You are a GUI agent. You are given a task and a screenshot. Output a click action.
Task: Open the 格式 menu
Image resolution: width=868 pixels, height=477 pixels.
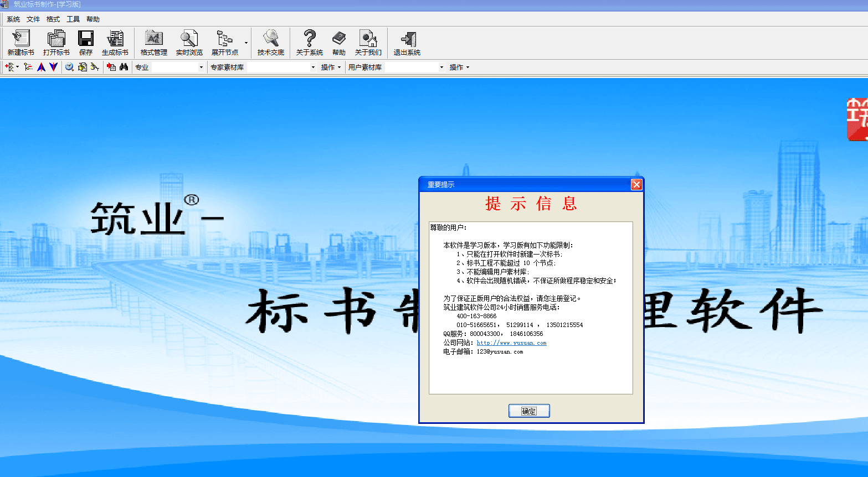[x=53, y=19]
